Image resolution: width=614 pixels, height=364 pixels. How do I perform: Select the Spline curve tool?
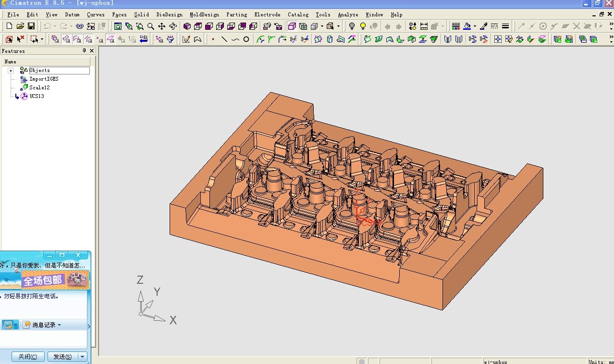coord(235,39)
